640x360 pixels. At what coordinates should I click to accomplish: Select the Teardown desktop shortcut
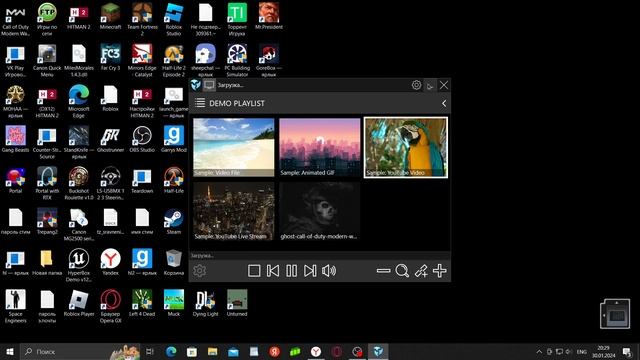click(x=142, y=180)
